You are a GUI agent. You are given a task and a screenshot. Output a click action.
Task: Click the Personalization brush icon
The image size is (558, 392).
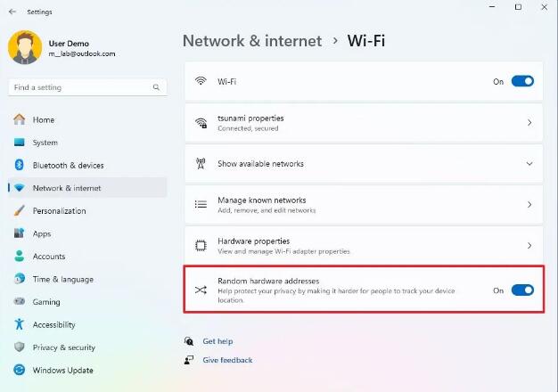[x=19, y=211]
